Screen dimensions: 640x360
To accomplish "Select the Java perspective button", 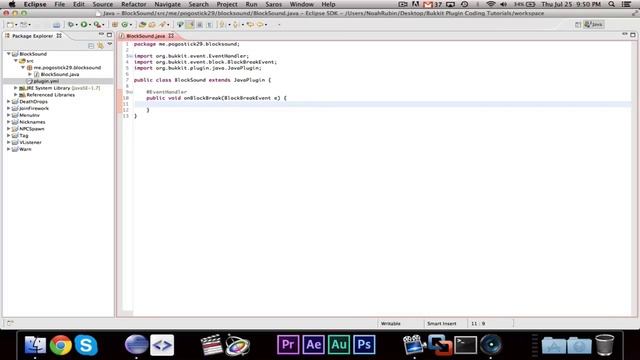I will 593,24.
